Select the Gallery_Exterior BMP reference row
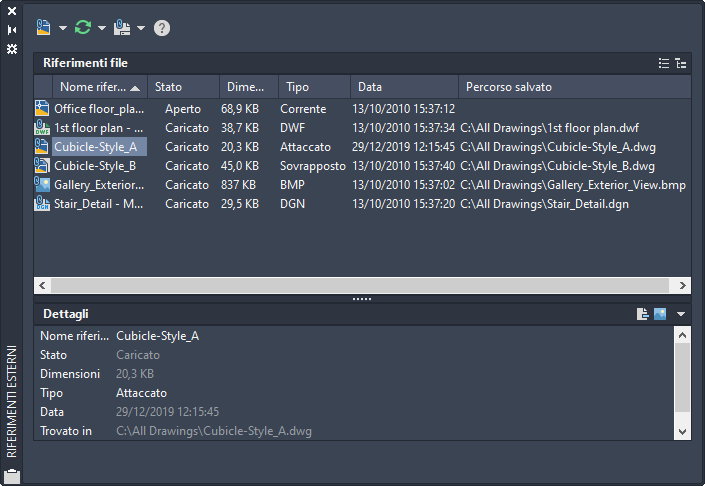 pyautogui.click(x=98, y=185)
